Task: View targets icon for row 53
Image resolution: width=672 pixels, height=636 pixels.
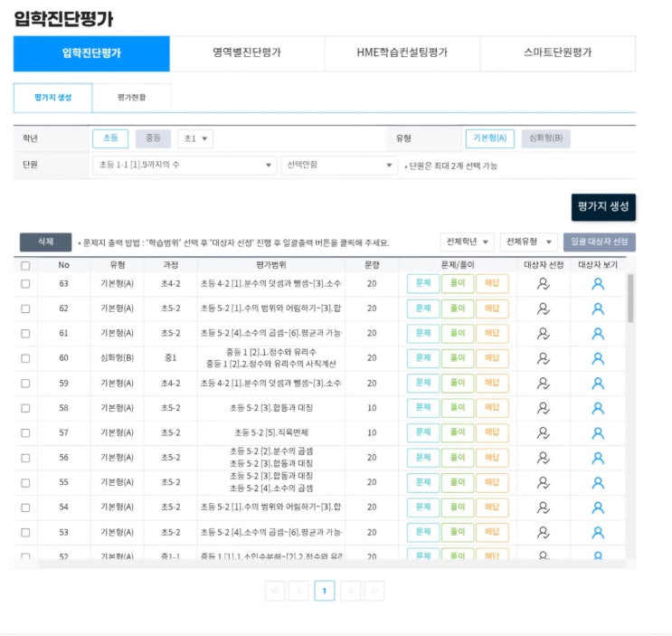Action: point(597,532)
